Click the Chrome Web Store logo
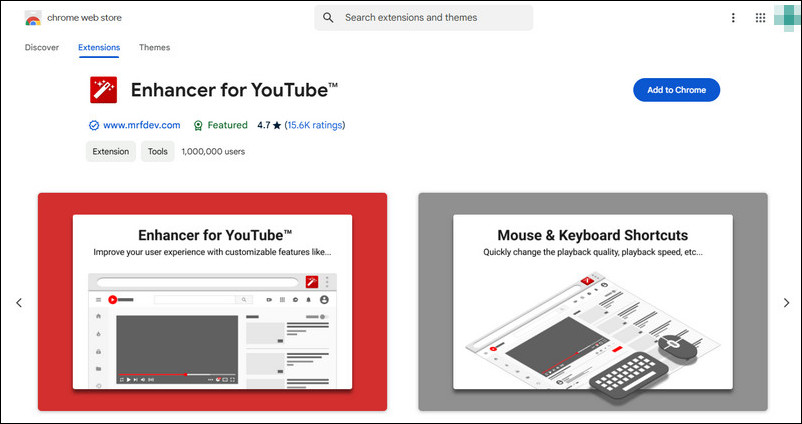The image size is (802, 424). [x=33, y=18]
